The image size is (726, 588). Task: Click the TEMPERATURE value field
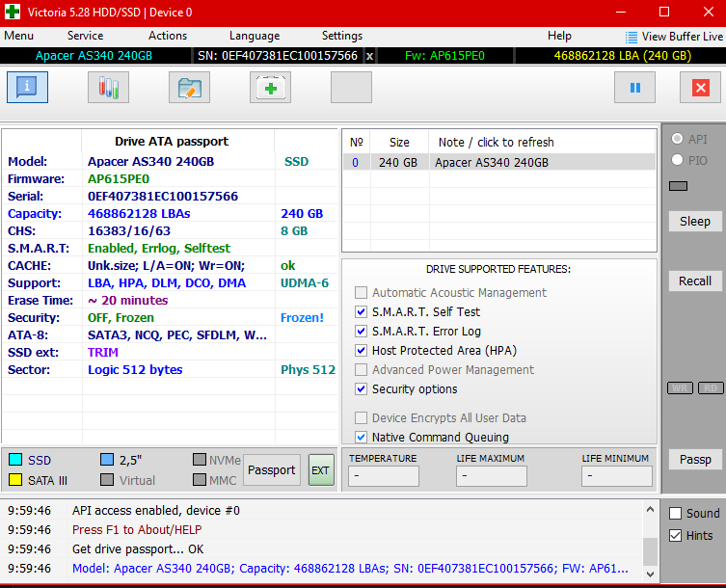click(384, 476)
